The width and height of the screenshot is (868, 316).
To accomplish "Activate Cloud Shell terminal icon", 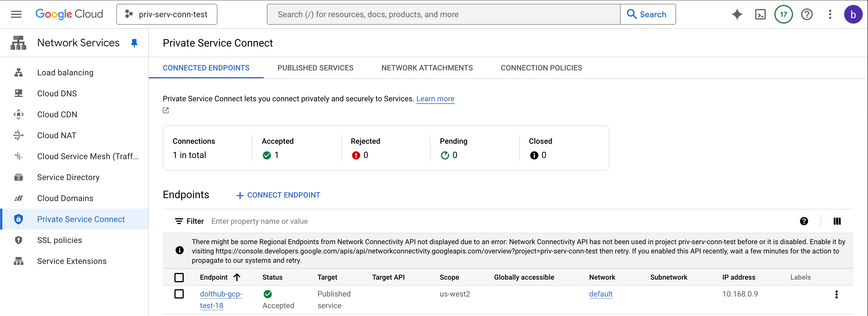I will tap(760, 14).
